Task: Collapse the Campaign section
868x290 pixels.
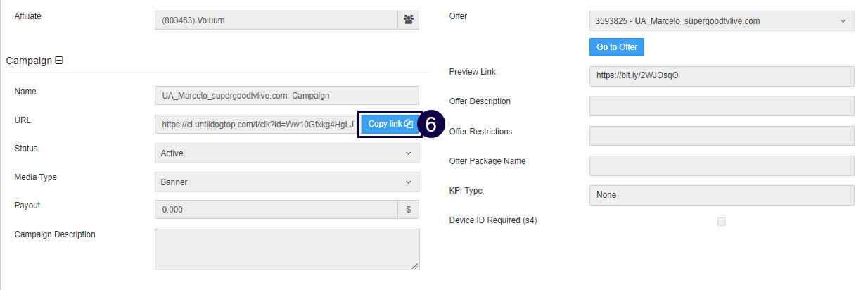Action: point(59,61)
